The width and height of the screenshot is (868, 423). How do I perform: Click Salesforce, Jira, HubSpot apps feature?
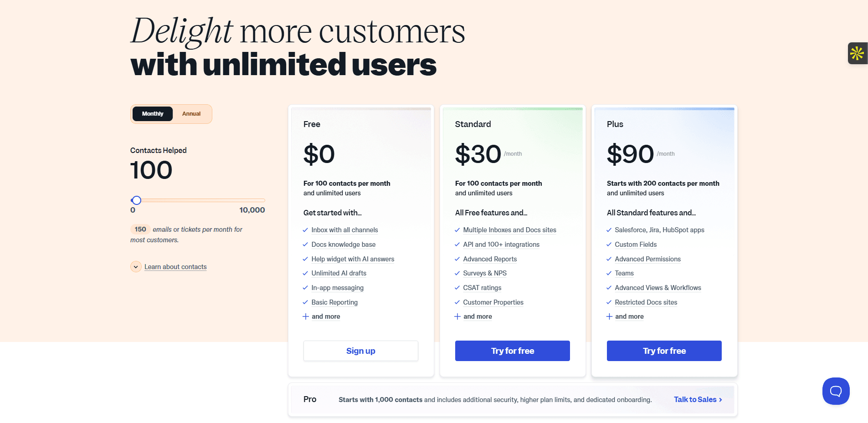click(659, 230)
